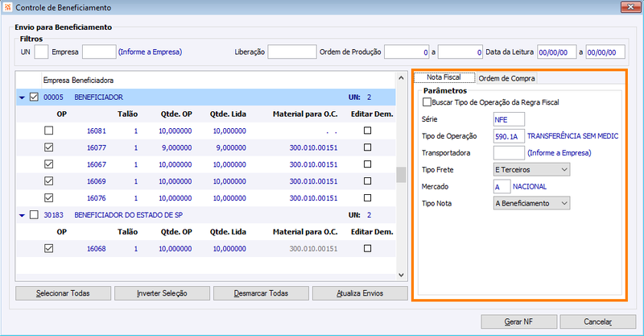644x336 pixels.
Task: Uncheck the selection box for OP 16067
Action: pos(49,164)
